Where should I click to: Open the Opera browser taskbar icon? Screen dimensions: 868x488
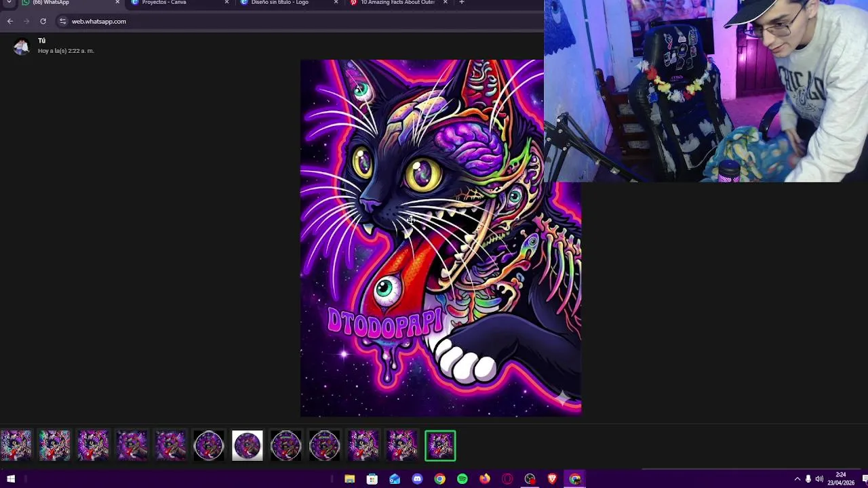point(507,479)
